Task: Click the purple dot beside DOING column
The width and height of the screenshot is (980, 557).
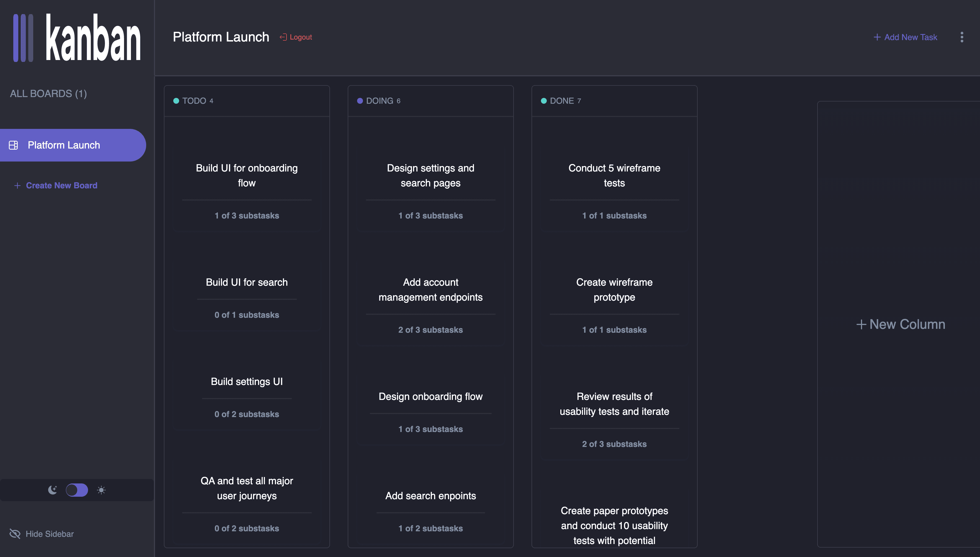Action: pos(360,101)
